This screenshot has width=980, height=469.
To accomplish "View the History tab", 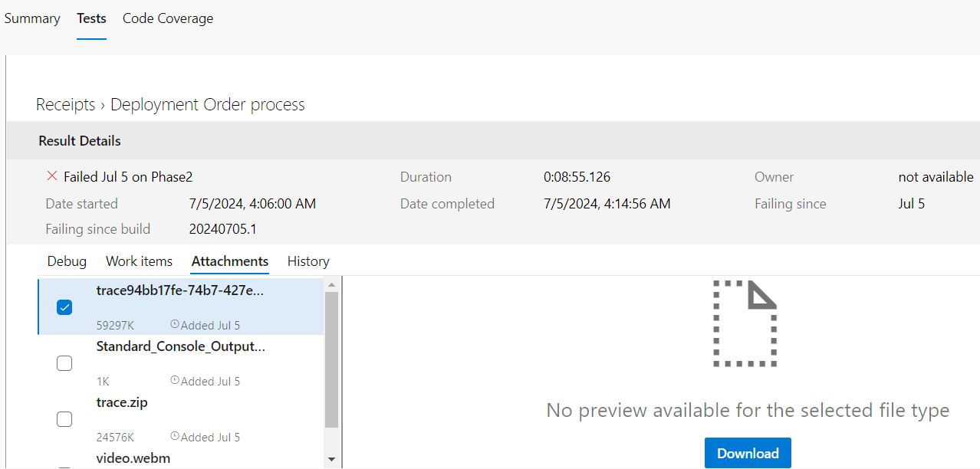I will click(308, 261).
